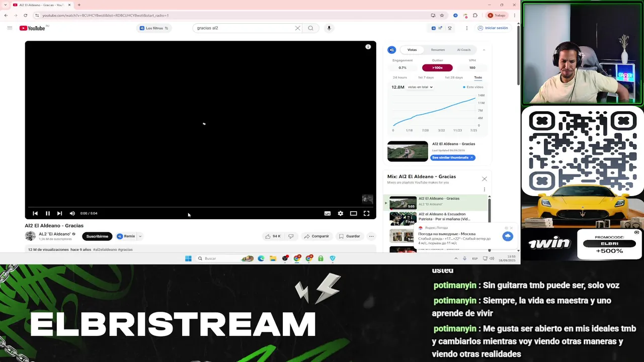
Task: Toggle subtitles on the player
Action: pyautogui.click(x=328, y=213)
